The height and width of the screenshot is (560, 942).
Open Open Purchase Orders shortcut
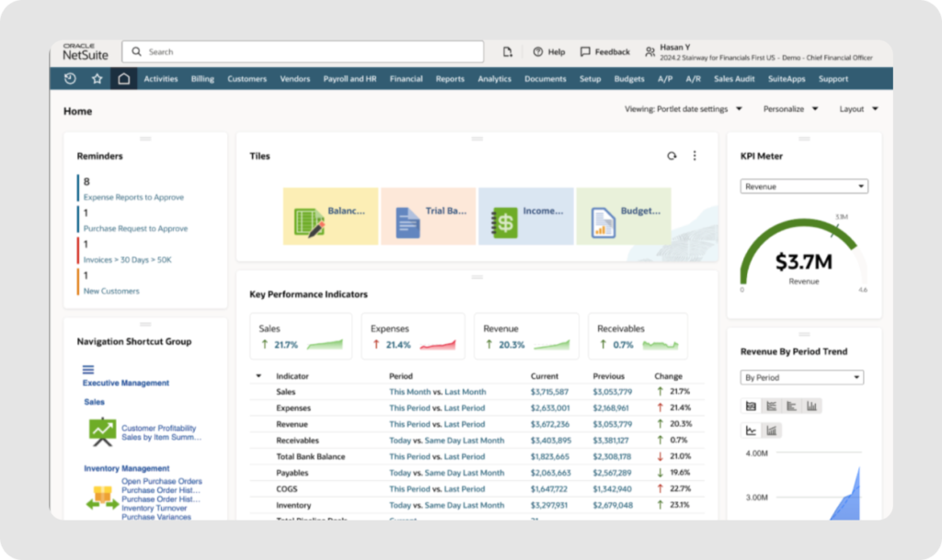[162, 481]
